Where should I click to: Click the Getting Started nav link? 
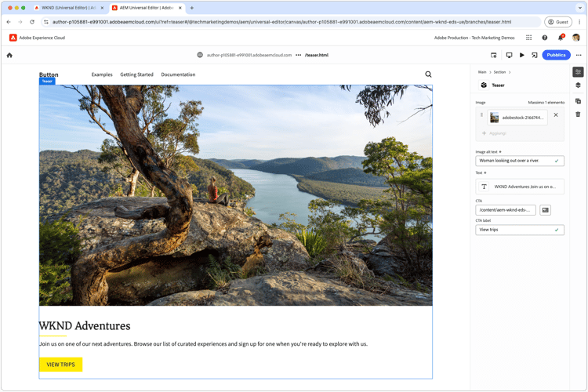coord(136,74)
